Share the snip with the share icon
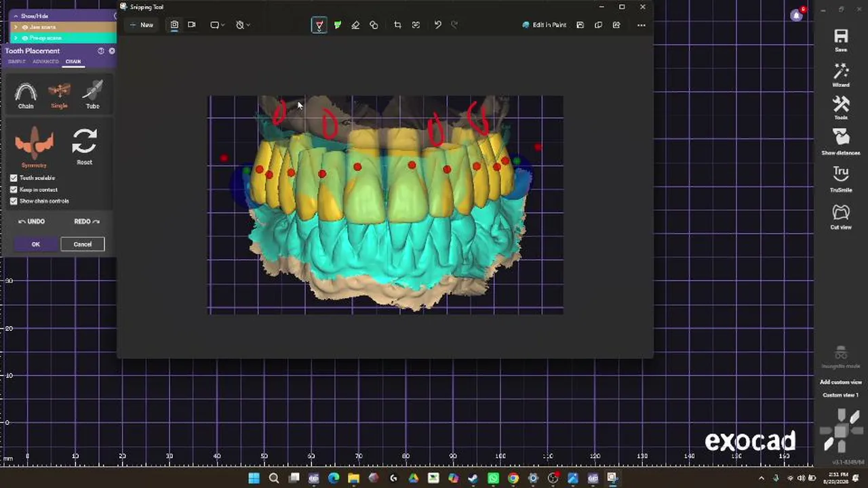 tap(616, 25)
